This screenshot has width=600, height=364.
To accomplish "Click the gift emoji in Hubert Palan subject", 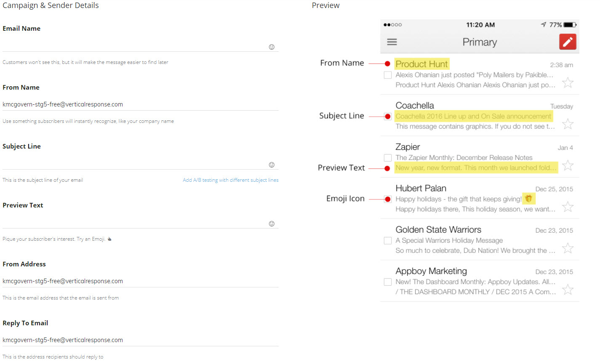I will pyautogui.click(x=528, y=199).
